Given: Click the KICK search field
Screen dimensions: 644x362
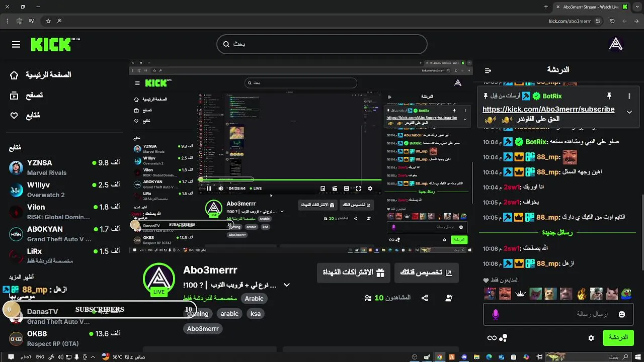Looking at the screenshot, I should (322, 44).
